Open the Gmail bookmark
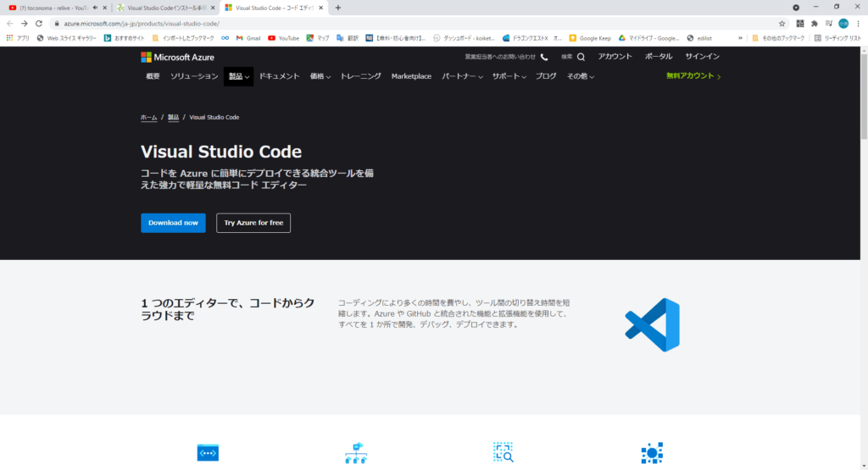This screenshot has height=470, width=868. click(x=248, y=38)
